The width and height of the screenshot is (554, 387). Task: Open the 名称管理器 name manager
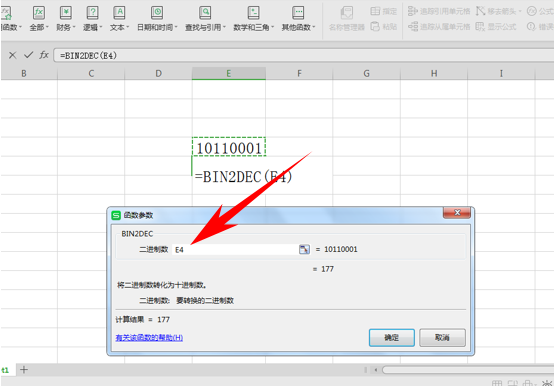point(347,19)
